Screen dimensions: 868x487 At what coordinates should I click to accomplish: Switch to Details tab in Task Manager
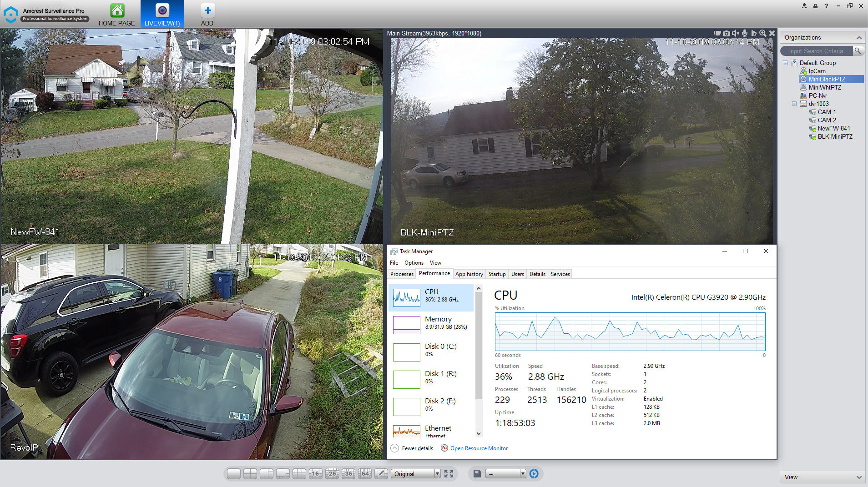tap(537, 274)
